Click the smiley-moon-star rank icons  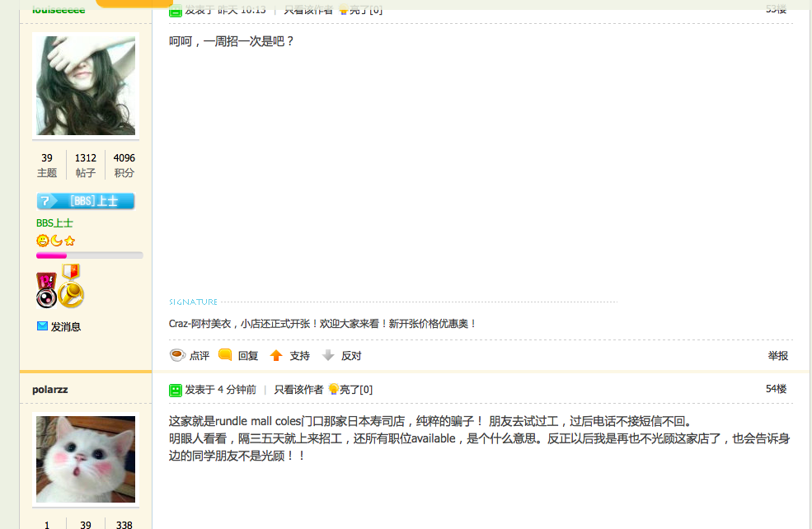click(x=56, y=241)
